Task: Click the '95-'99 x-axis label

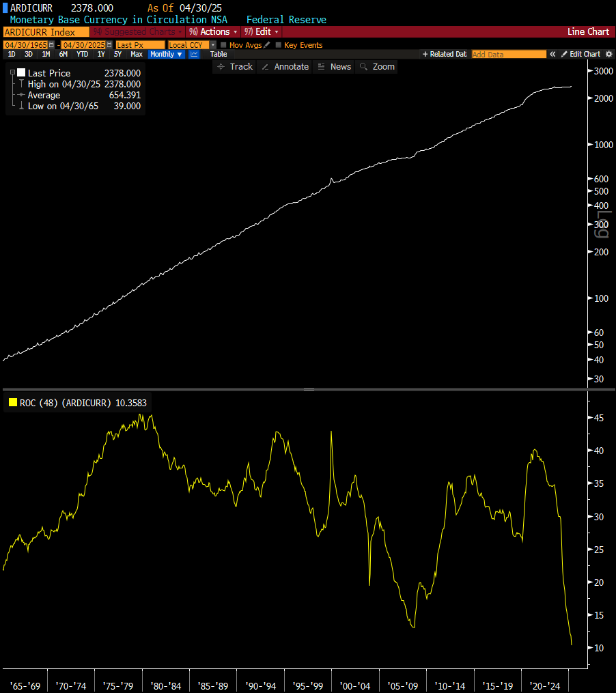Action: click(308, 686)
